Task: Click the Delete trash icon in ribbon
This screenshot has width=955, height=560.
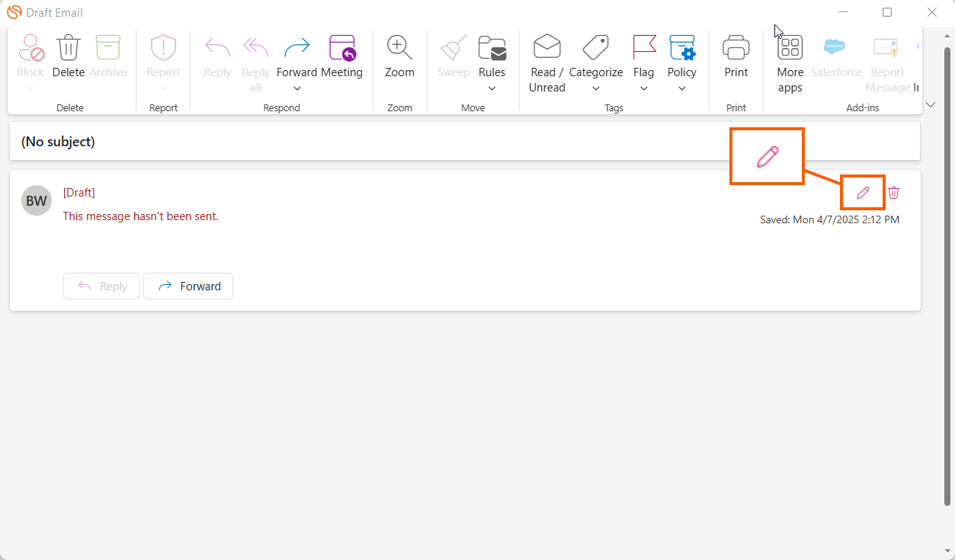Action: pyautogui.click(x=69, y=48)
